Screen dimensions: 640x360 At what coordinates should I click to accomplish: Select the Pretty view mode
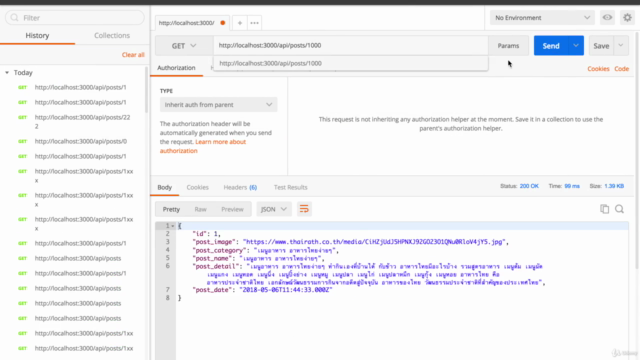171,209
